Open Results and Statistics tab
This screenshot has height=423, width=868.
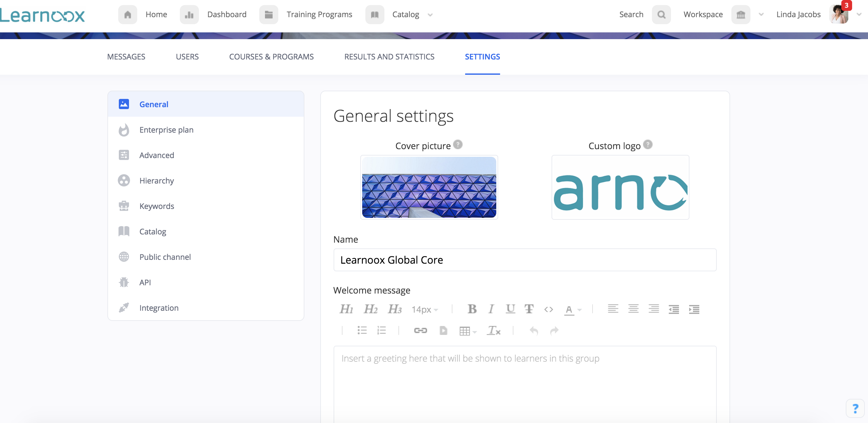click(x=389, y=57)
